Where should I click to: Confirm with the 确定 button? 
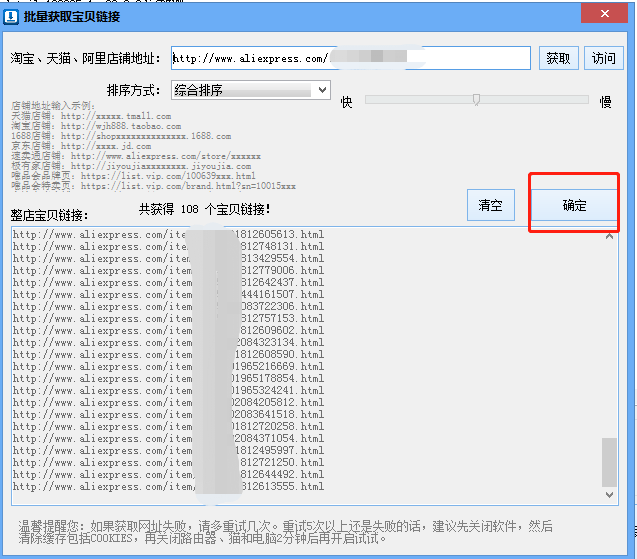coord(574,205)
